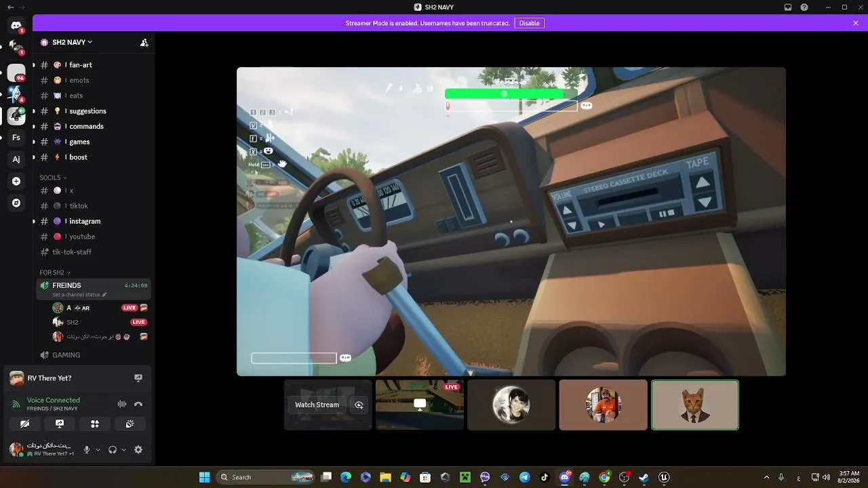Select user SH2 in the voice channel
Viewport: 868px width, 488px height.
100,322
